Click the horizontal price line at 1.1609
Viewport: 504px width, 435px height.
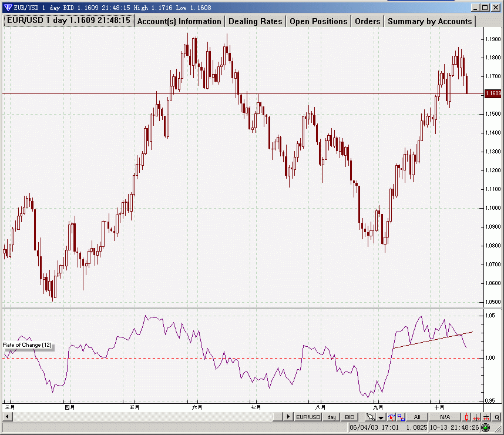click(243, 94)
